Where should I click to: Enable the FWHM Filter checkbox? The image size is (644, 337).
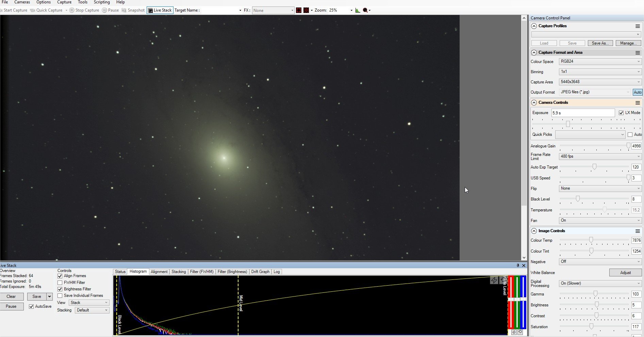(x=60, y=283)
